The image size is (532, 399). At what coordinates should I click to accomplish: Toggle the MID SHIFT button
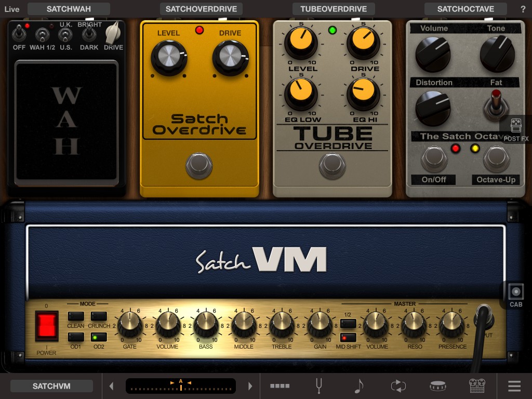pyautogui.click(x=348, y=338)
